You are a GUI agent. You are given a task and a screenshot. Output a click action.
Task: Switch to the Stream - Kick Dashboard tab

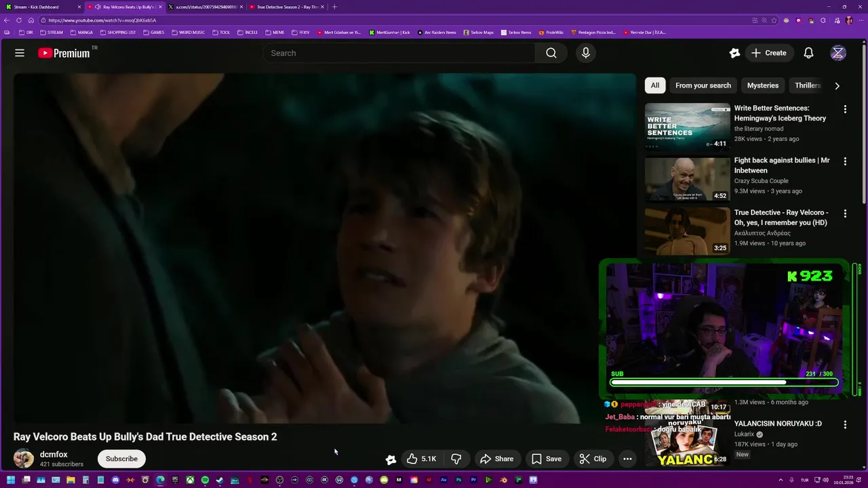41,7
